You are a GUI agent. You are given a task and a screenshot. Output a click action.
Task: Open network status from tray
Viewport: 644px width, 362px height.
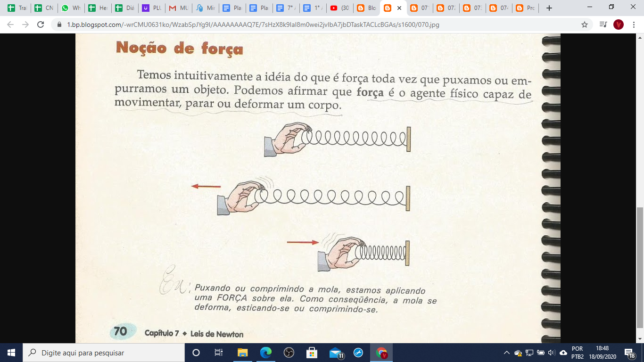pyautogui.click(x=529, y=353)
